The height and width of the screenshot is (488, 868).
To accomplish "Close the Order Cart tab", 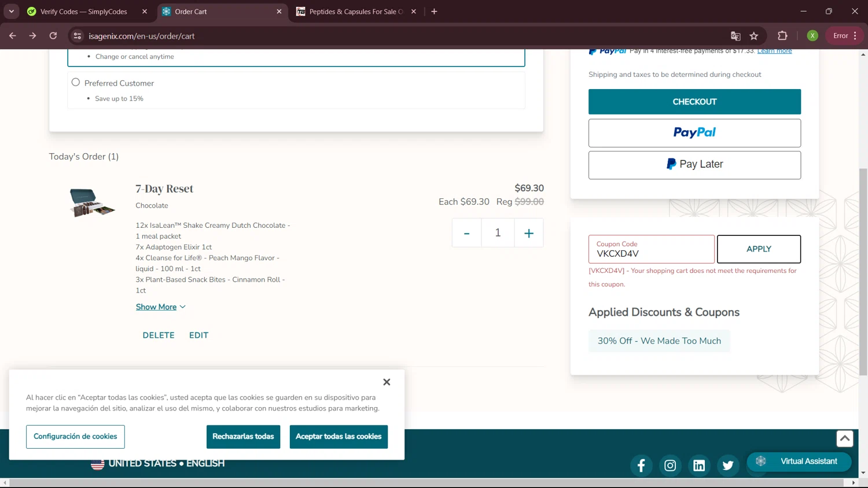I will click(x=279, y=12).
